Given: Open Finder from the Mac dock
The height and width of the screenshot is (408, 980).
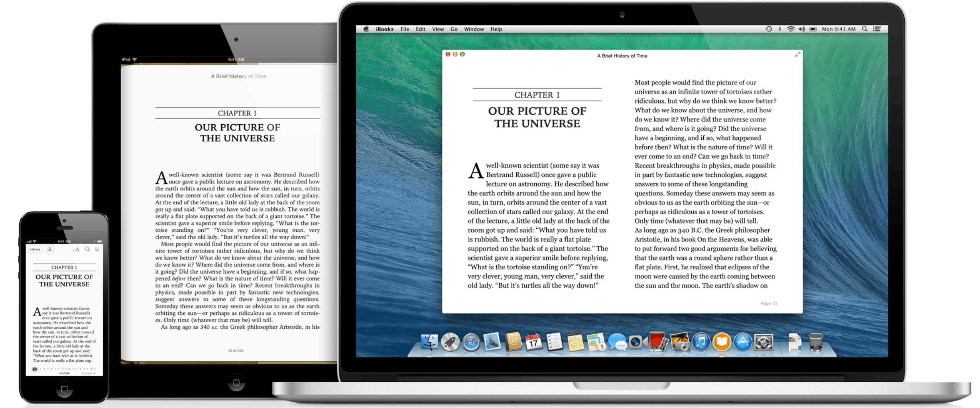Looking at the screenshot, I should tap(429, 342).
